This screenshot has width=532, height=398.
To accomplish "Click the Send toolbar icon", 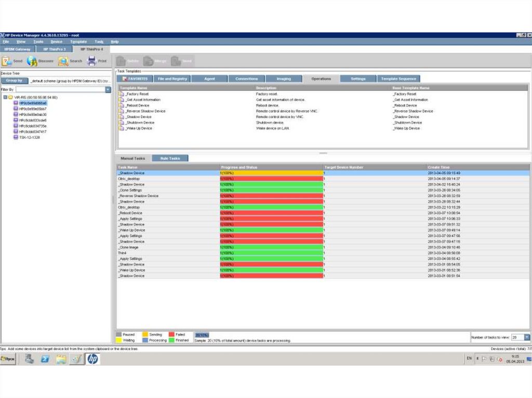I will point(7,61).
